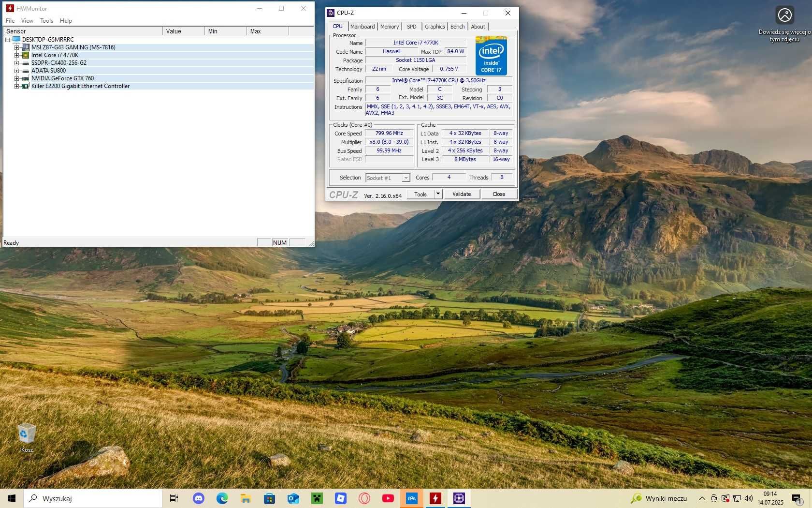Switch to CPU-Z via taskbar chip icon

click(459, 498)
